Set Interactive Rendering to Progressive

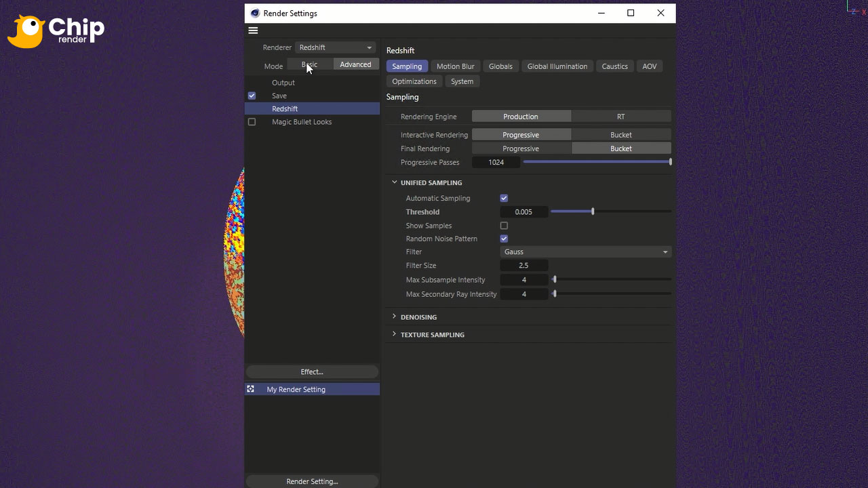coord(521,135)
